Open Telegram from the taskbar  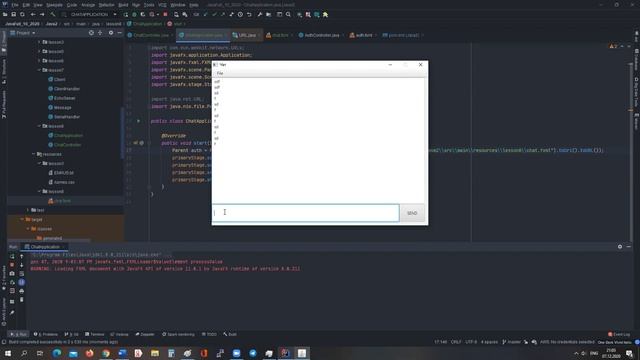click(253, 353)
